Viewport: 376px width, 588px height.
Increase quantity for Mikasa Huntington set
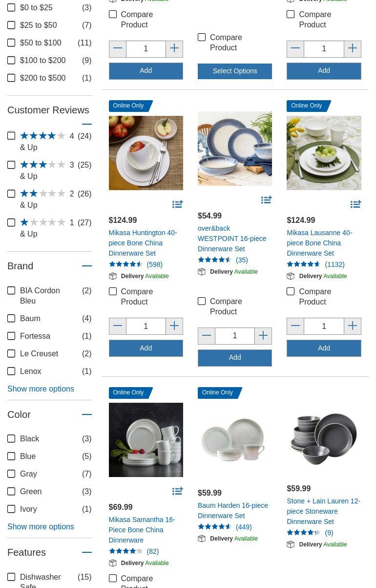click(174, 326)
